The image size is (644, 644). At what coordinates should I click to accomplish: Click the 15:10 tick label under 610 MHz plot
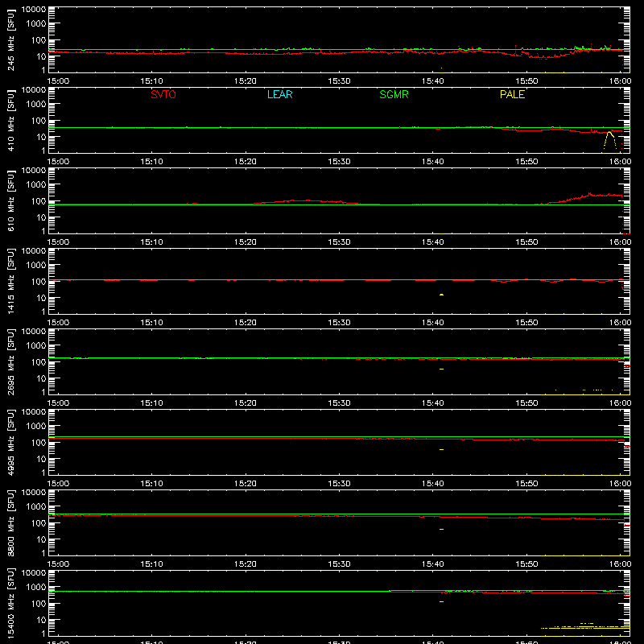click(151, 242)
